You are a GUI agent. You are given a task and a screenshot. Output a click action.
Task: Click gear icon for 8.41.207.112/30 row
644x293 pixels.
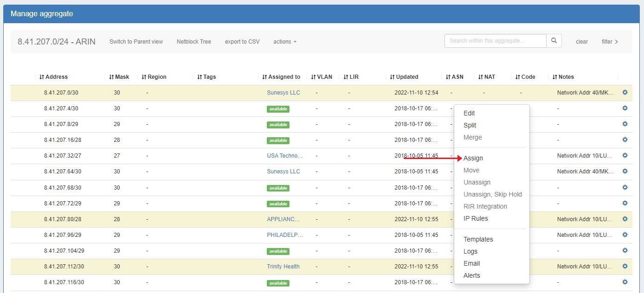coord(625,267)
